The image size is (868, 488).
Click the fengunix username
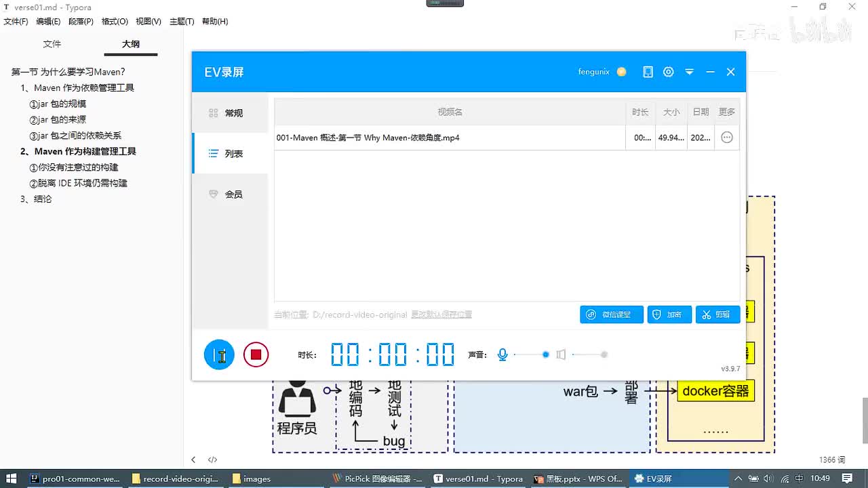[594, 72]
